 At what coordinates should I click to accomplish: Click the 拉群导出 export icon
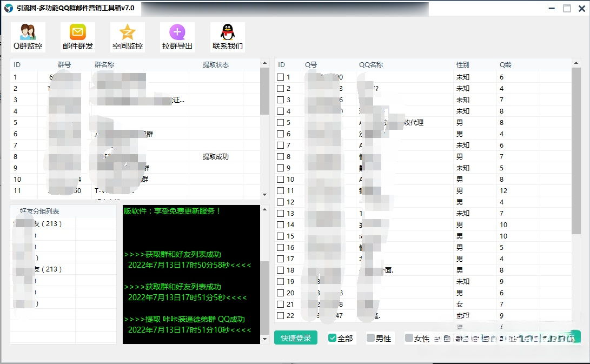(x=177, y=36)
